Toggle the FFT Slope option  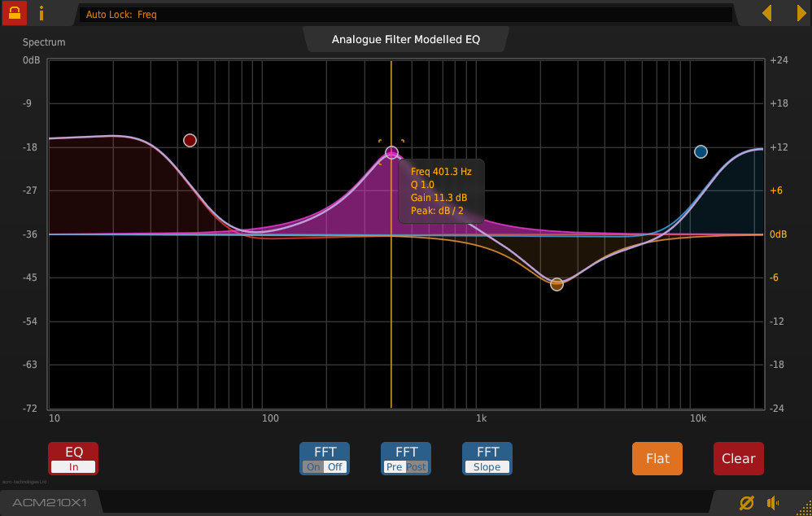pos(487,458)
